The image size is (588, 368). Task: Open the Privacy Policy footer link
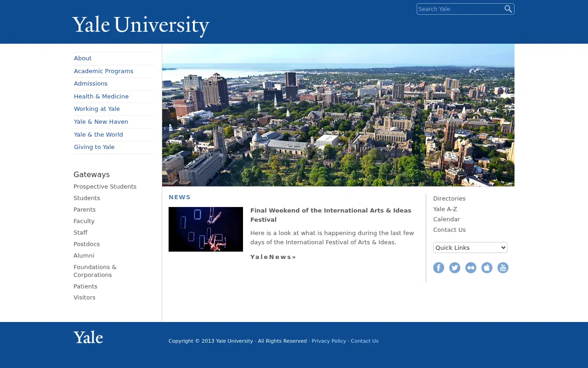[329, 341]
